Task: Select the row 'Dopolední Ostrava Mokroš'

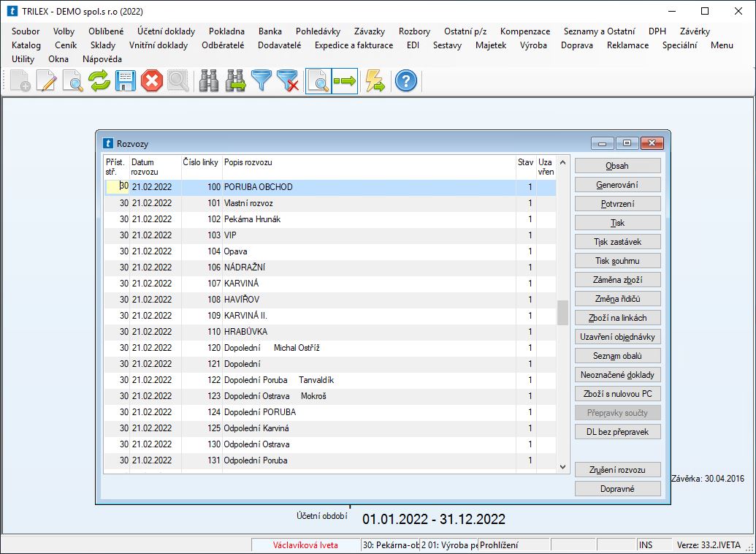Action: pyautogui.click(x=329, y=395)
